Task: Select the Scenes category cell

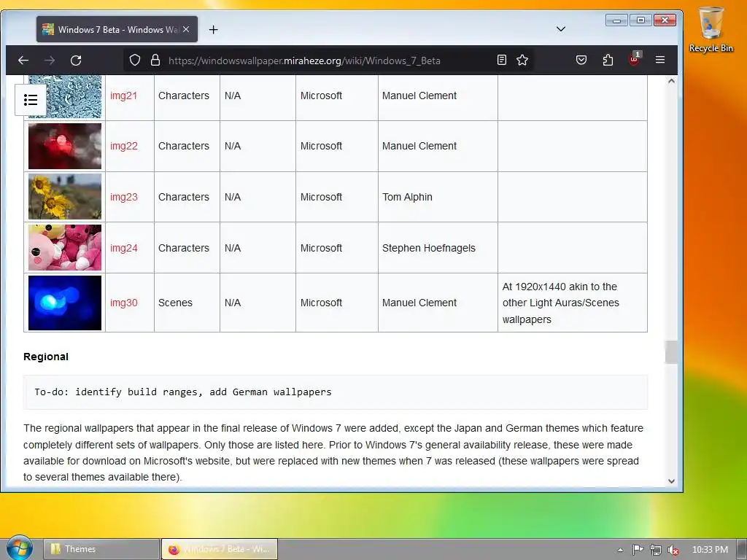Action: [x=187, y=303]
